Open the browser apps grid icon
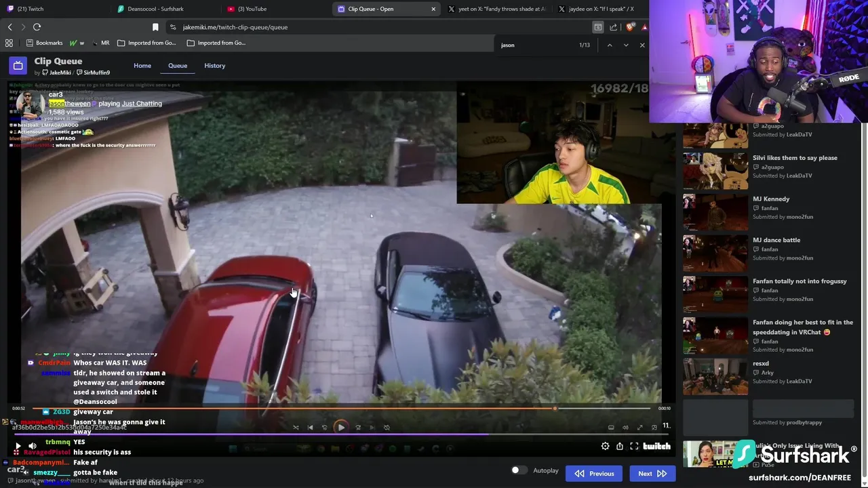 coord(9,43)
